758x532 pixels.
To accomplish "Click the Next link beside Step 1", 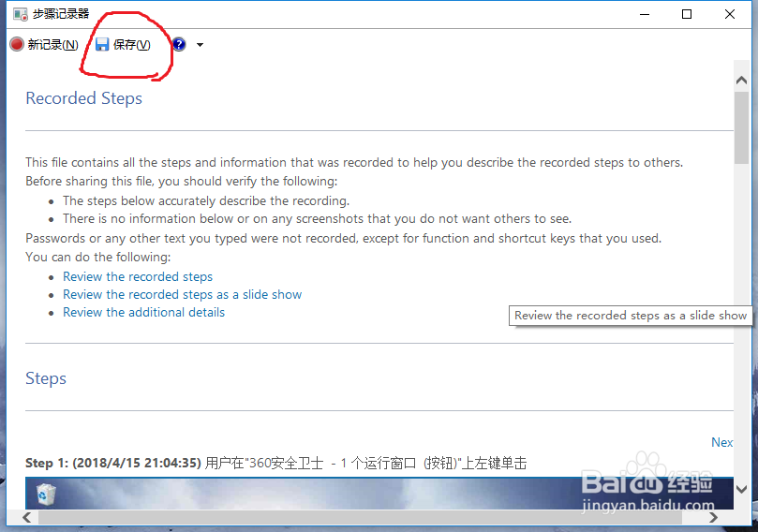I will pos(721,442).
